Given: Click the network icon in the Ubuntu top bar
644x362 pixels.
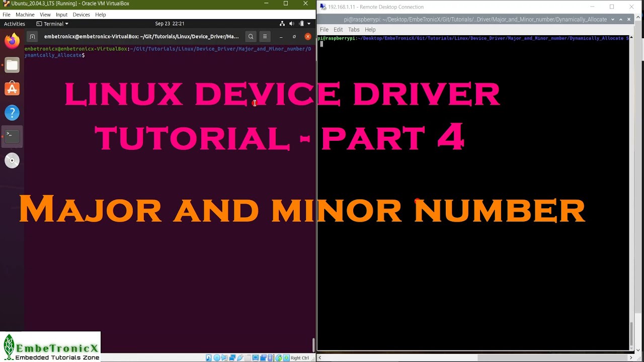Looking at the screenshot, I should [282, 23].
